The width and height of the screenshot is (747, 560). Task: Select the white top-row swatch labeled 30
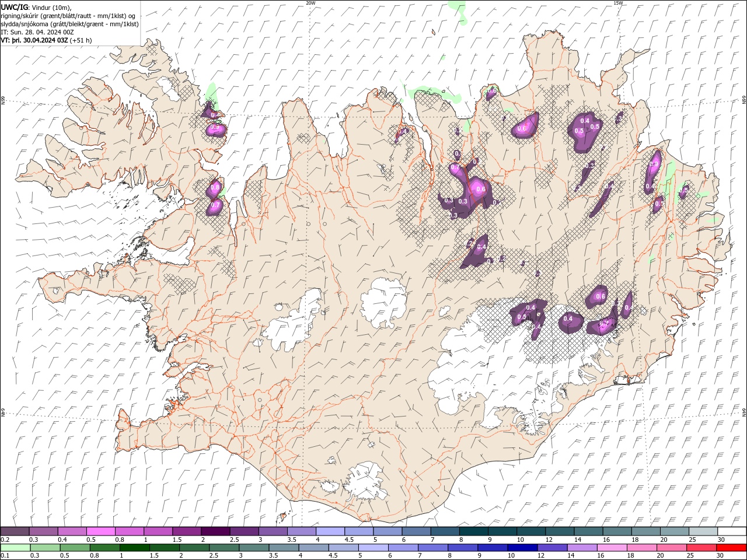[x=732, y=531]
